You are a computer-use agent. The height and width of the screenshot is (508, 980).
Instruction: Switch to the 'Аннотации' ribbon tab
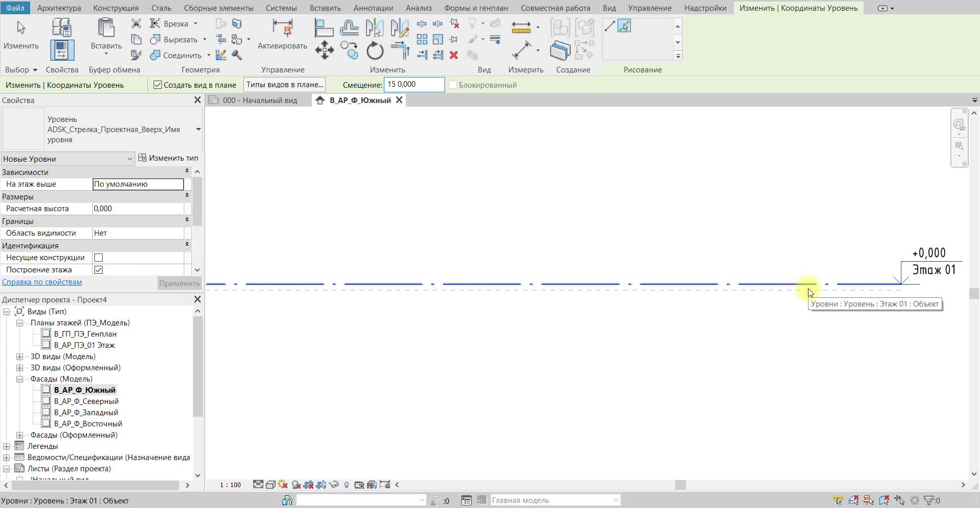[x=373, y=8]
